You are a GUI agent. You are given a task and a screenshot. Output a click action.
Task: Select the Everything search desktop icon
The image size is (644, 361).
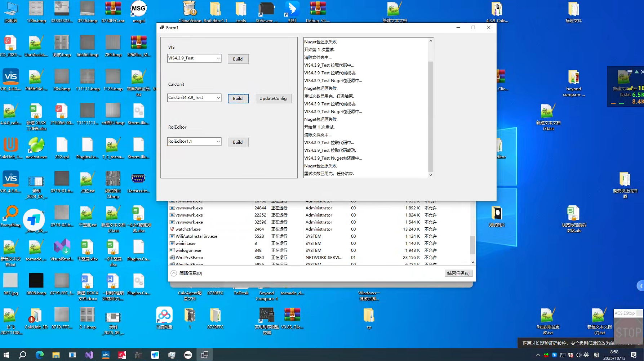pos(11,216)
